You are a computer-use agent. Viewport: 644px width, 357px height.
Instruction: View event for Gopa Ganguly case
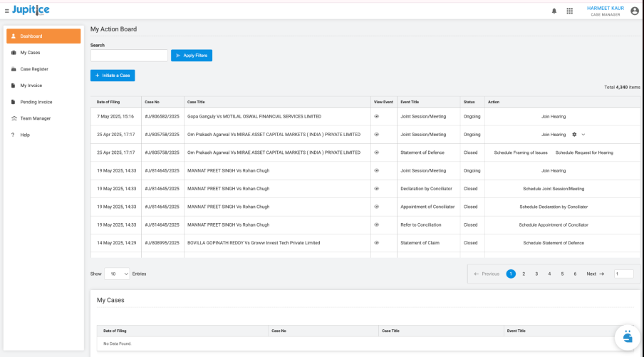(377, 116)
